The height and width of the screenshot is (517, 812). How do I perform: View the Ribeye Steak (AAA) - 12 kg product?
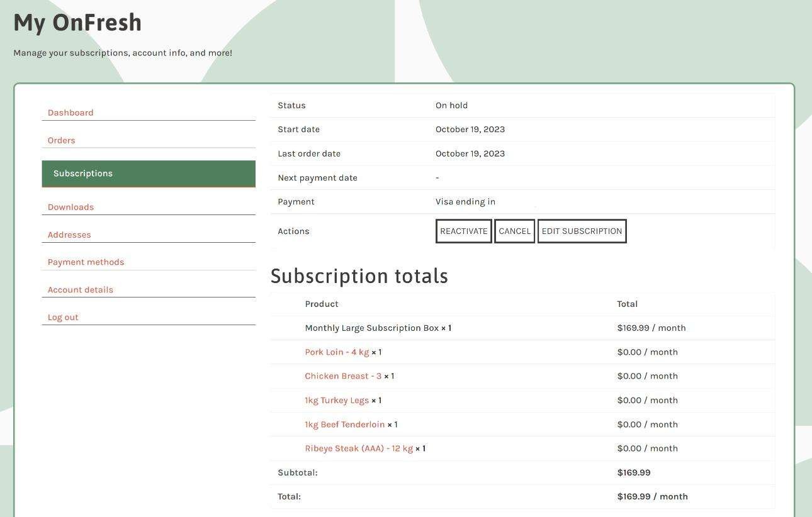pyautogui.click(x=359, y=448)
